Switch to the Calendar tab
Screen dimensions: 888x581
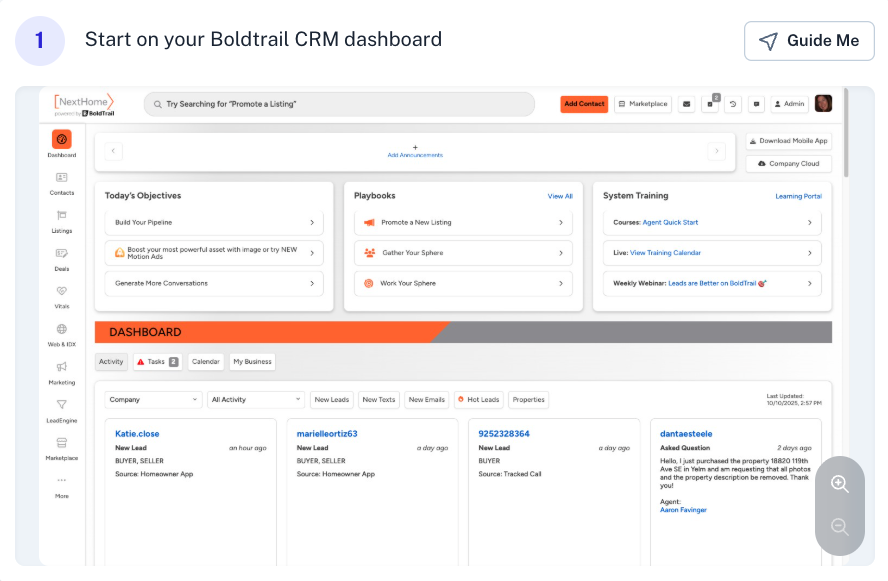206,362
